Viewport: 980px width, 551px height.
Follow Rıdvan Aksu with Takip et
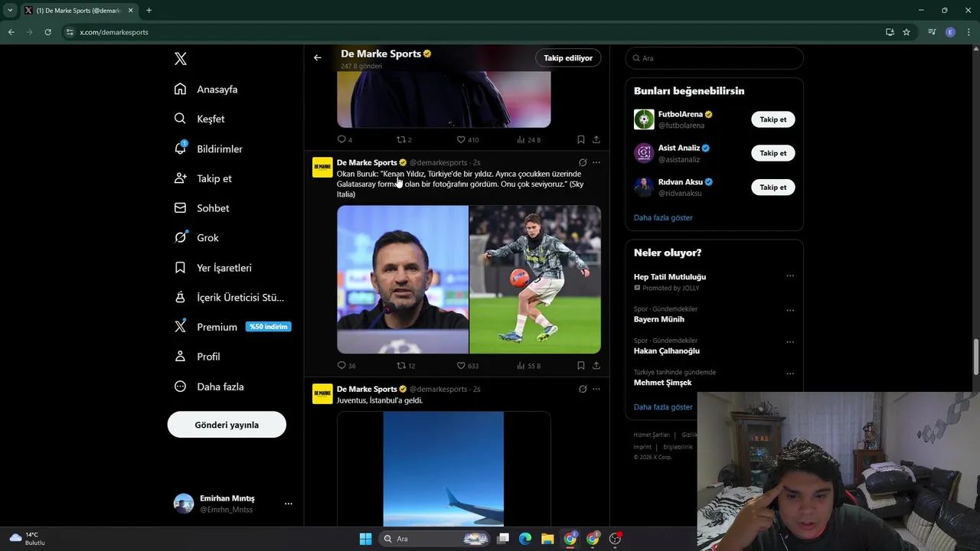pyautogui.click(x=773, y=187)
